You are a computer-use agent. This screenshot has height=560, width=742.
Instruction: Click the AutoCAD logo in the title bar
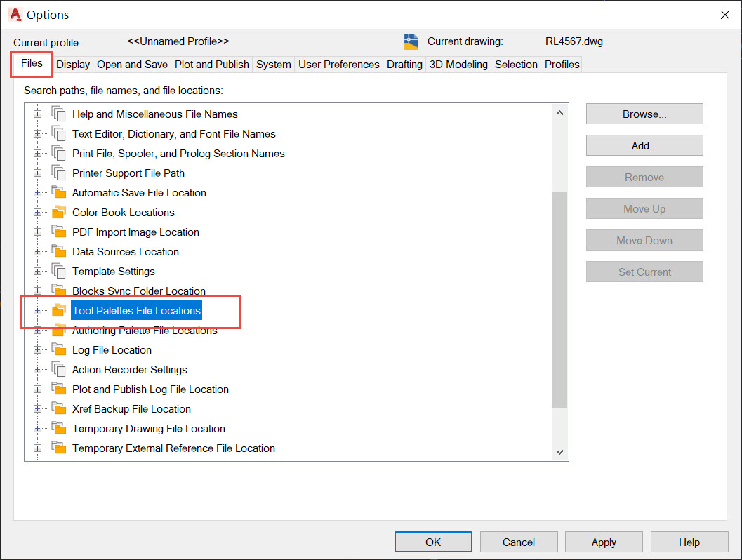(15, 14)
